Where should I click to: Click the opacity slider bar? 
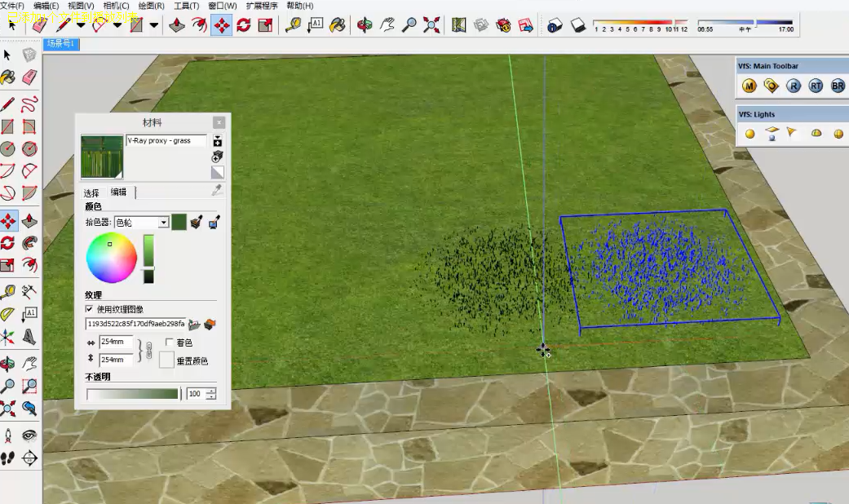132,394
